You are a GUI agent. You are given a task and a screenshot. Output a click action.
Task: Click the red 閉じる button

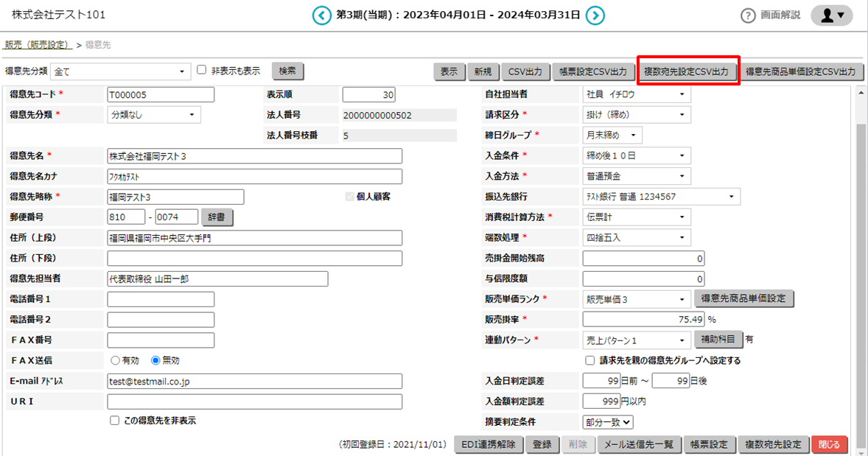coord(830,445)
